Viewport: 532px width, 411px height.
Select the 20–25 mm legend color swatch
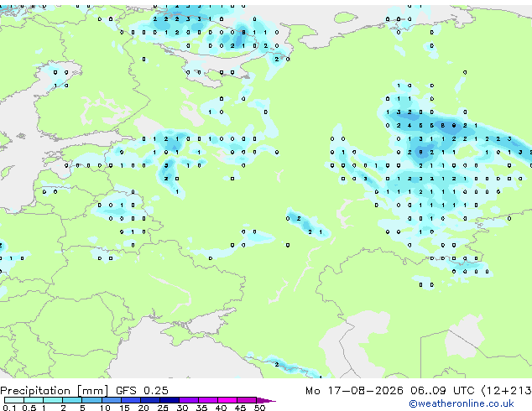[x=149, y=400]
